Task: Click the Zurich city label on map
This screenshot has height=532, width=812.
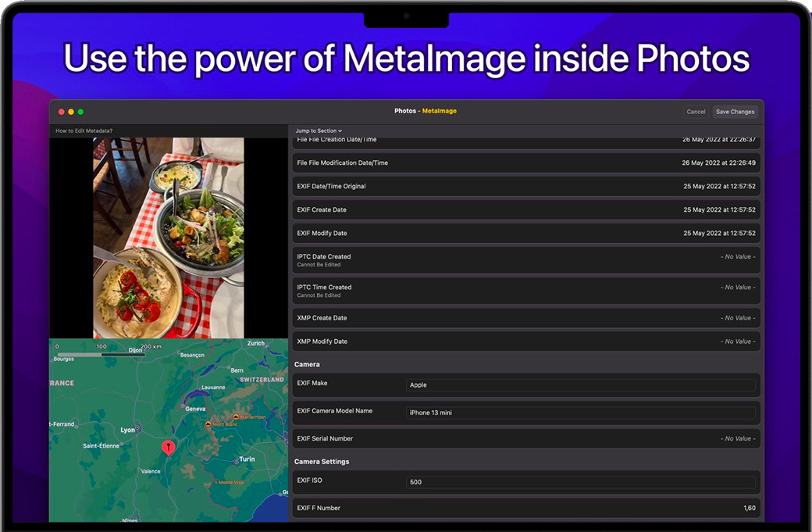Action: click(x=256, y=343)
